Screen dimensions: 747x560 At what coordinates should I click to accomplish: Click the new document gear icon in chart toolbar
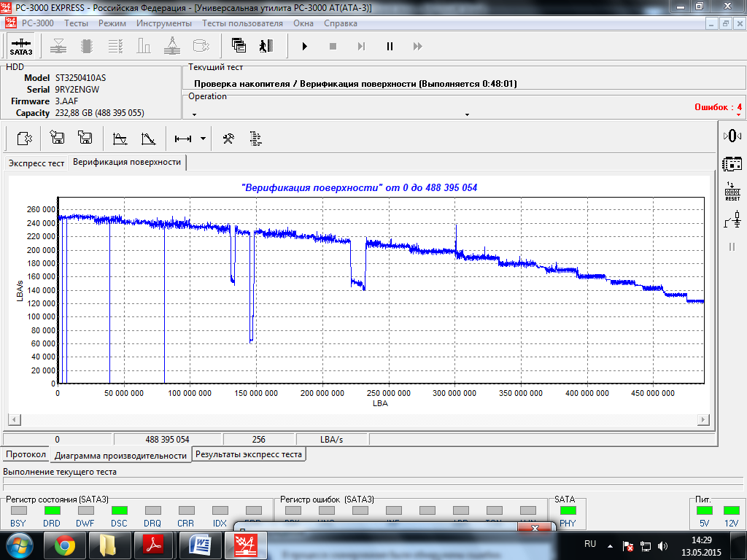(24, 139)
